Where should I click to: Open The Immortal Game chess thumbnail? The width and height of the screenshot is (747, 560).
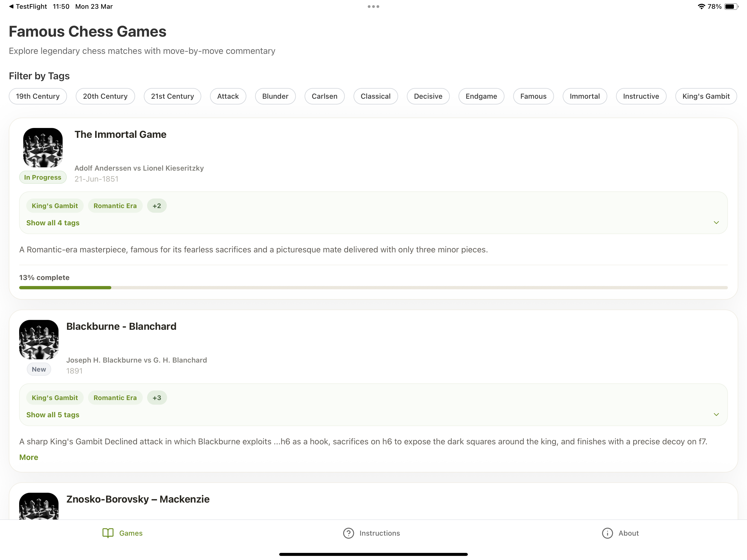point(43,147)
